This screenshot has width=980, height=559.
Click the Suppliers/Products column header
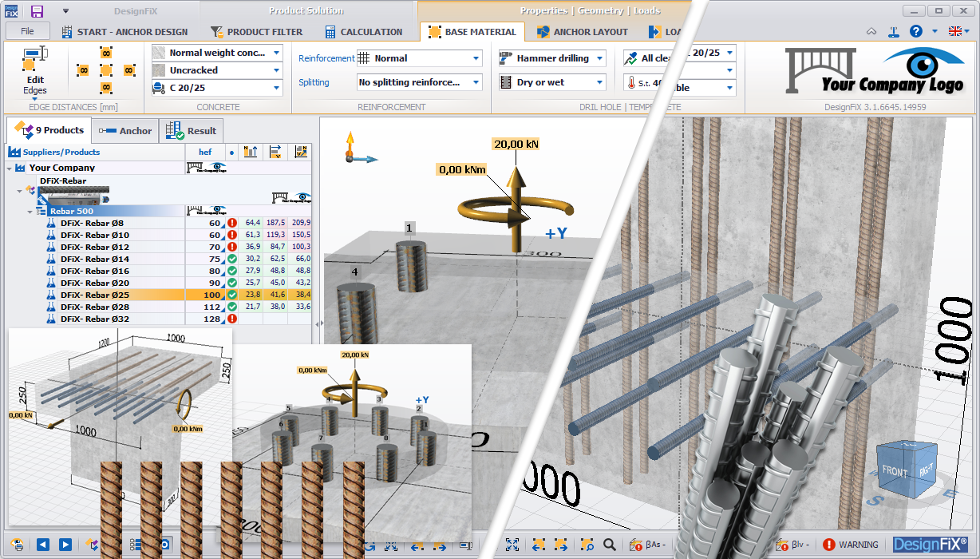tap(95, 152)
